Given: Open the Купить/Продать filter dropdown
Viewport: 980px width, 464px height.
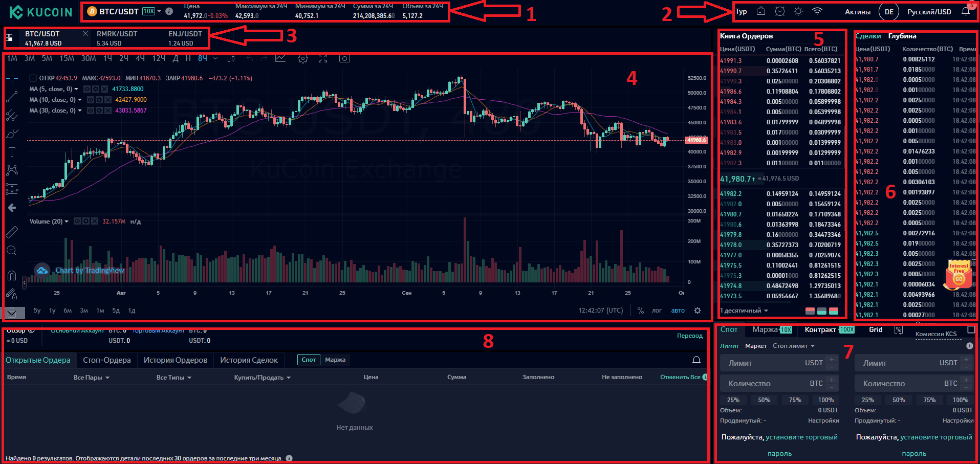Looking at the screenshot, I should point(263,378).
